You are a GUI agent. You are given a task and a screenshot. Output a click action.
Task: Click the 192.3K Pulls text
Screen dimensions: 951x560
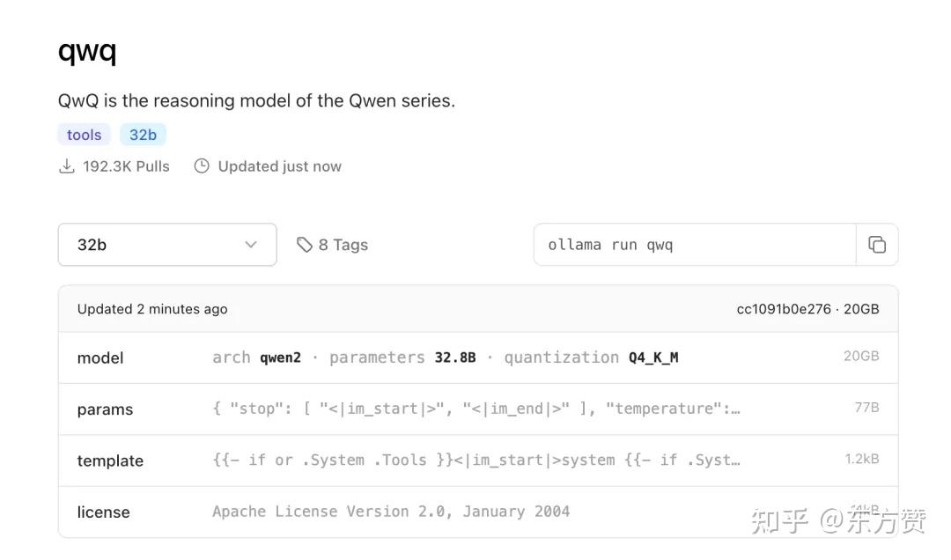pos(126,166)
